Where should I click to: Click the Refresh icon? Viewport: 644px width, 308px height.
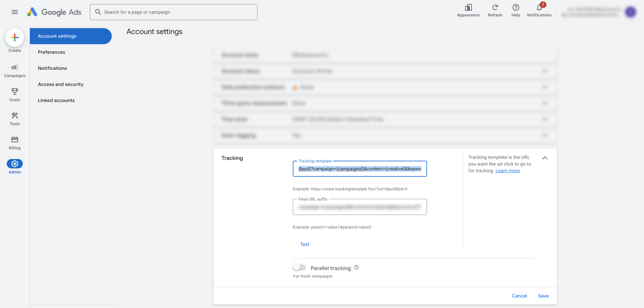click(x=495, y=8)
